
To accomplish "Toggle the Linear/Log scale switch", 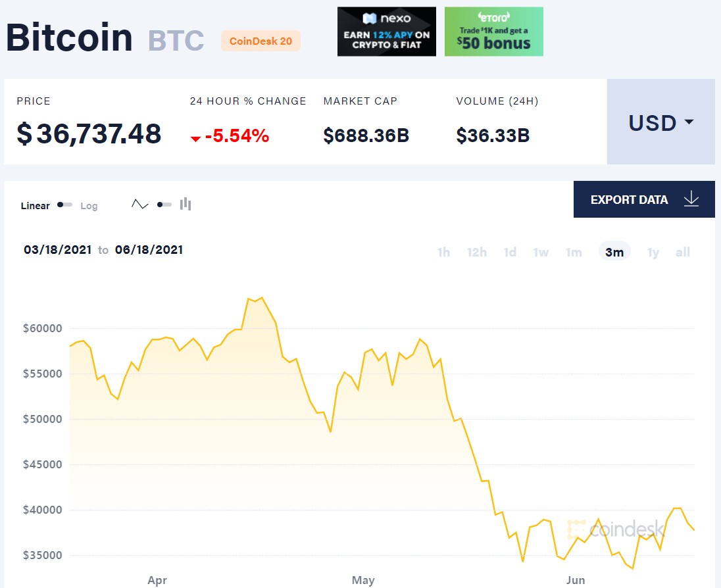I will pos(64,205).
